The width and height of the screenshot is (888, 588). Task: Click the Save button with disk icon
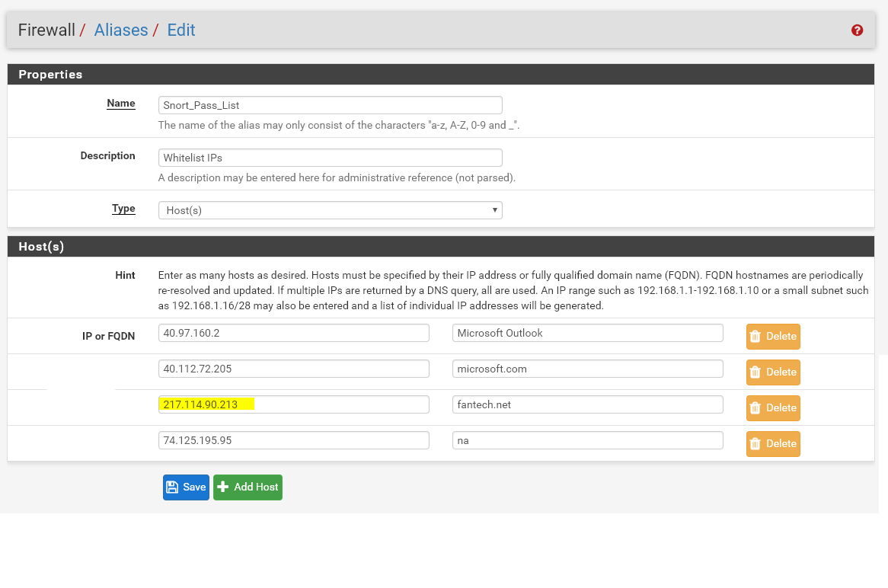click(186, 487)
